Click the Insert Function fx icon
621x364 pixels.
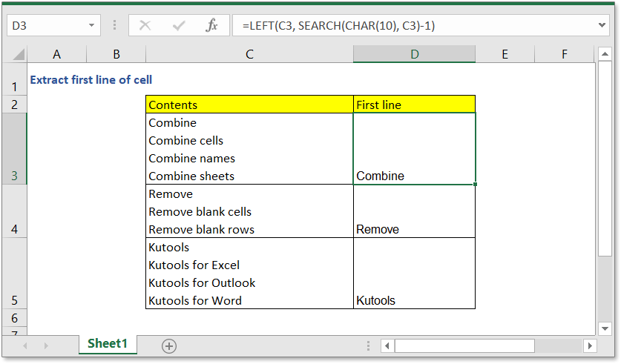211,25
